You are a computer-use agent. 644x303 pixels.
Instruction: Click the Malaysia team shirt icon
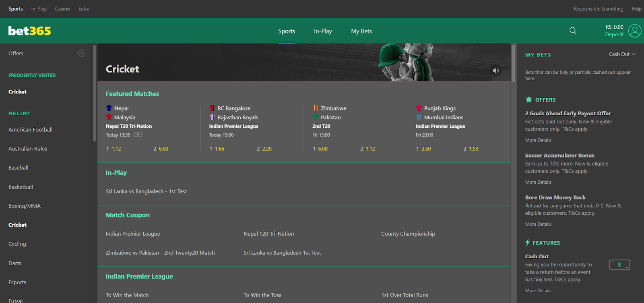[x=109, y=117]
